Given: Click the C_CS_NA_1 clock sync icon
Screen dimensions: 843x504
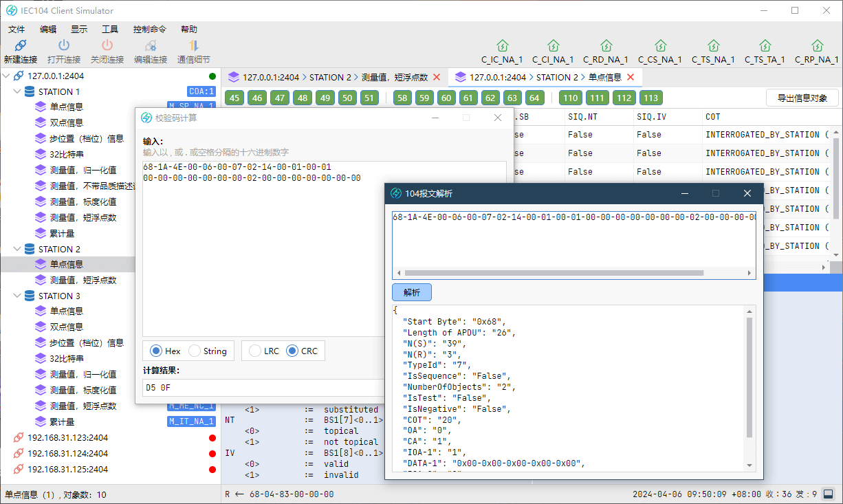Looking at the screenshot, I should tap(659, 45).
